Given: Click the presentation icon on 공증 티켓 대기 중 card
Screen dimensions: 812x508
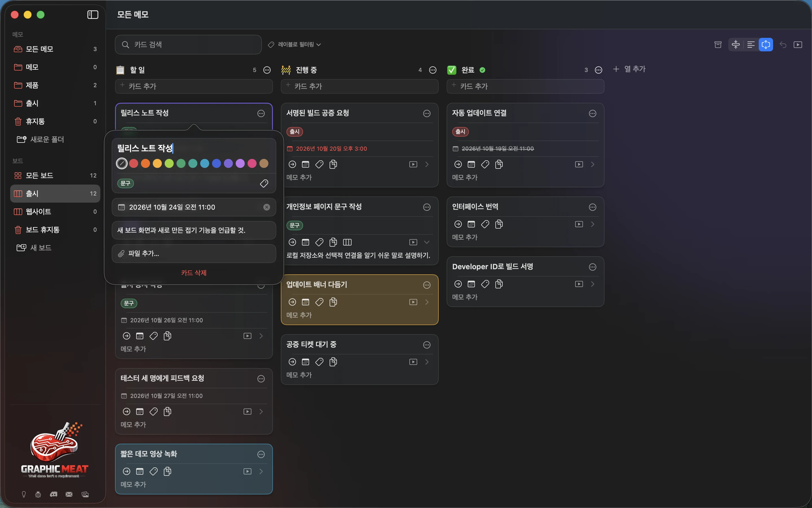Looking at the screenshot, I should (413, 362).
